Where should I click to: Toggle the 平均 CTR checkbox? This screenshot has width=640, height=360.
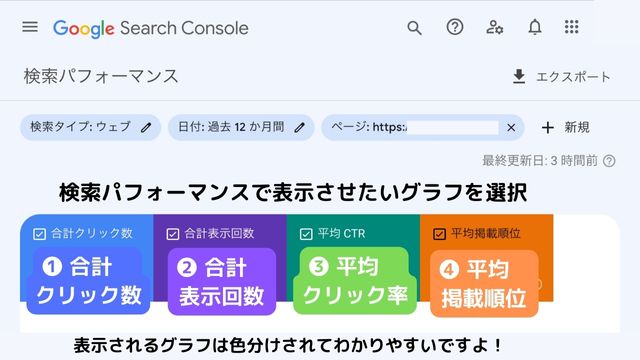coord(306,234)
